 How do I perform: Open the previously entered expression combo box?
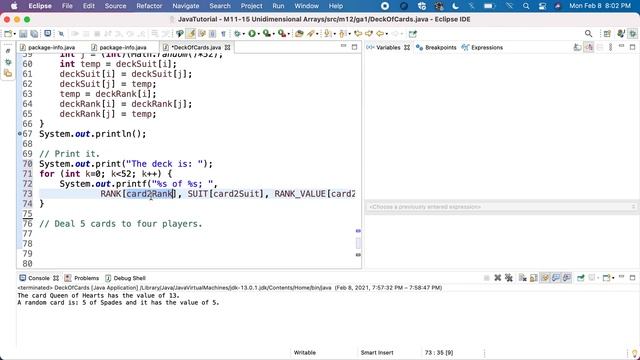pyautogui.click(x=502, y=207)
